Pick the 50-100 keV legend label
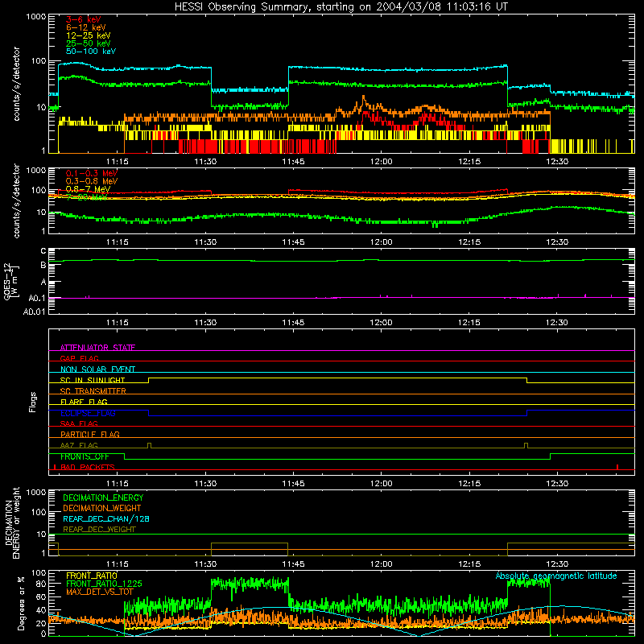This screenshot has height=644, width=644. click(x=91, y=52)
